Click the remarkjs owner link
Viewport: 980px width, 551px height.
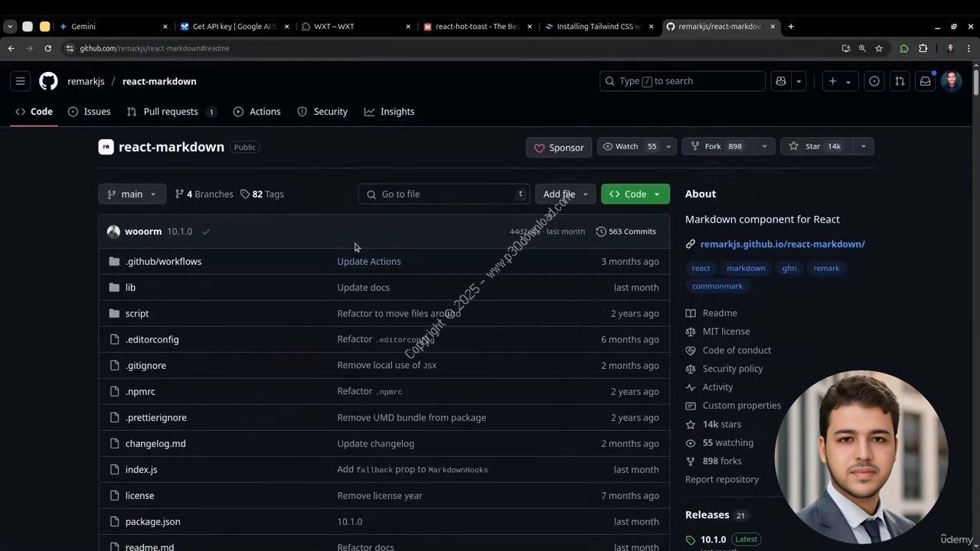[86, 81]
